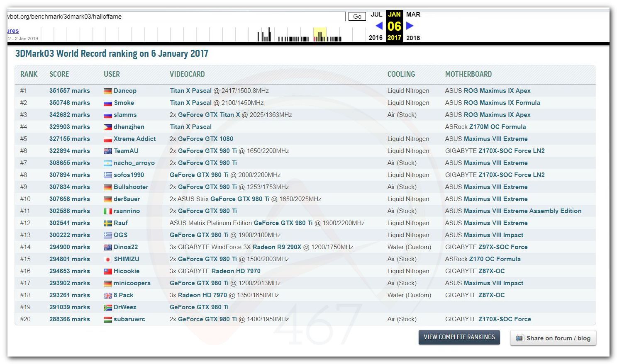
Task: Click the 2016 year label
Action: tap(376, 38)
